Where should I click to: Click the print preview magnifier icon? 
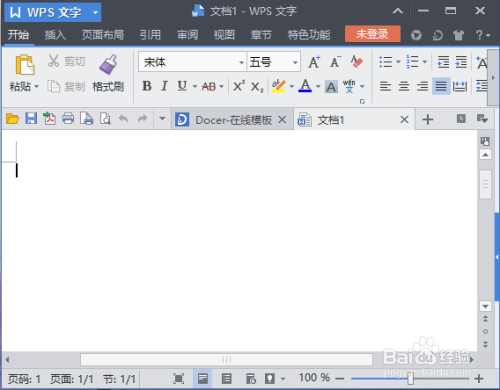[105, 118]
